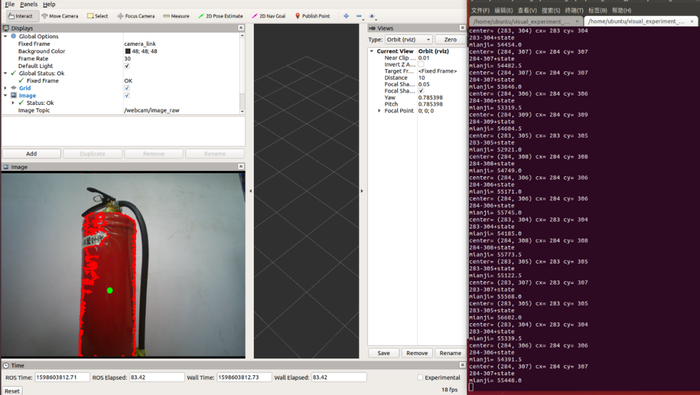This screenshot has width=700, height=395.
Task: Collapse the Current View node
Action: tap(371, 51)
